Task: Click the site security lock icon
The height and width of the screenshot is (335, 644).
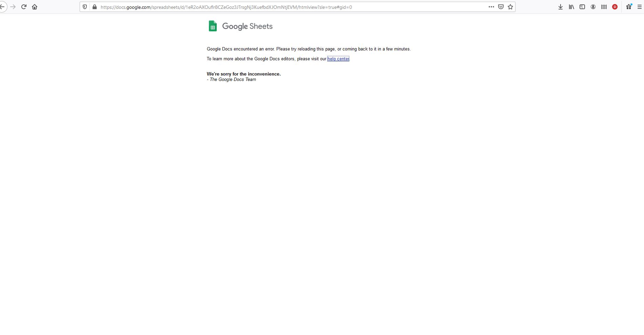Action: (x=95, y=7)
